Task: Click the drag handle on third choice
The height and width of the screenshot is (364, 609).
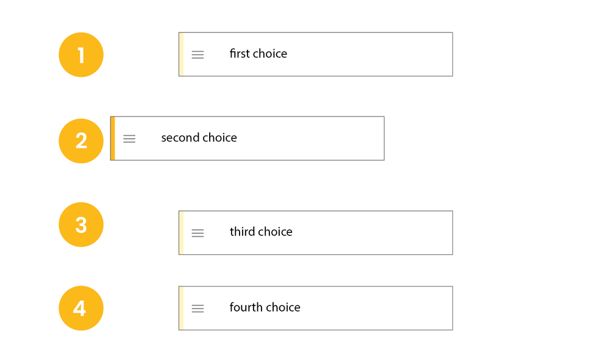Action: (198, 233)
